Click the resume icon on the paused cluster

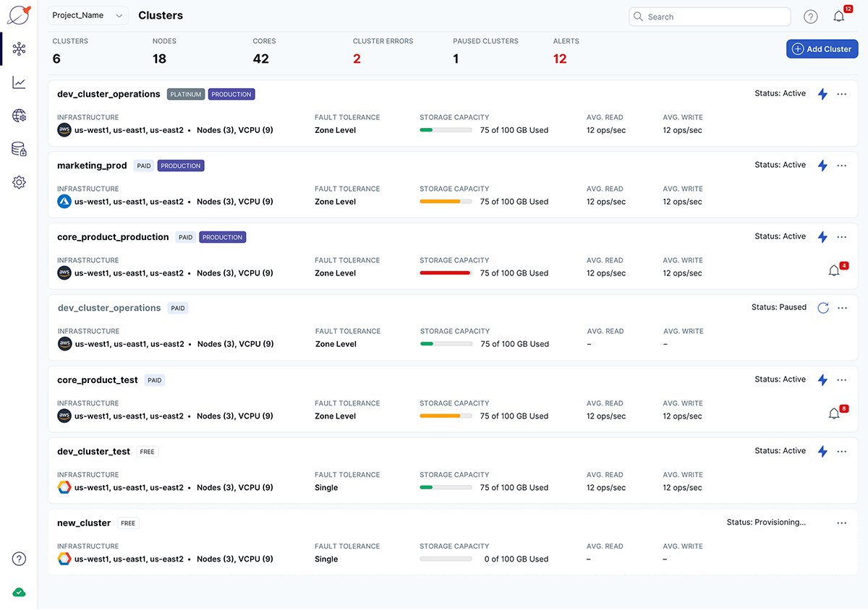(822, 307)
